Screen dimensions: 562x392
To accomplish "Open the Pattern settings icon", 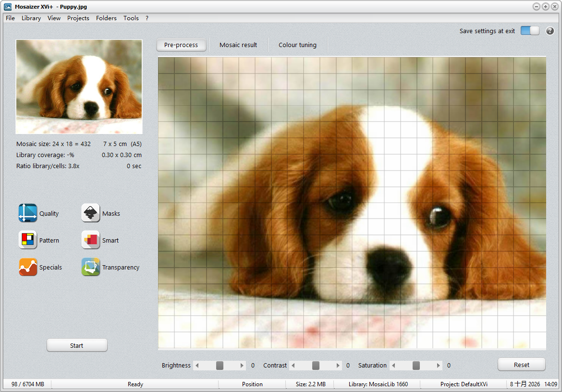I will point(27,240).
